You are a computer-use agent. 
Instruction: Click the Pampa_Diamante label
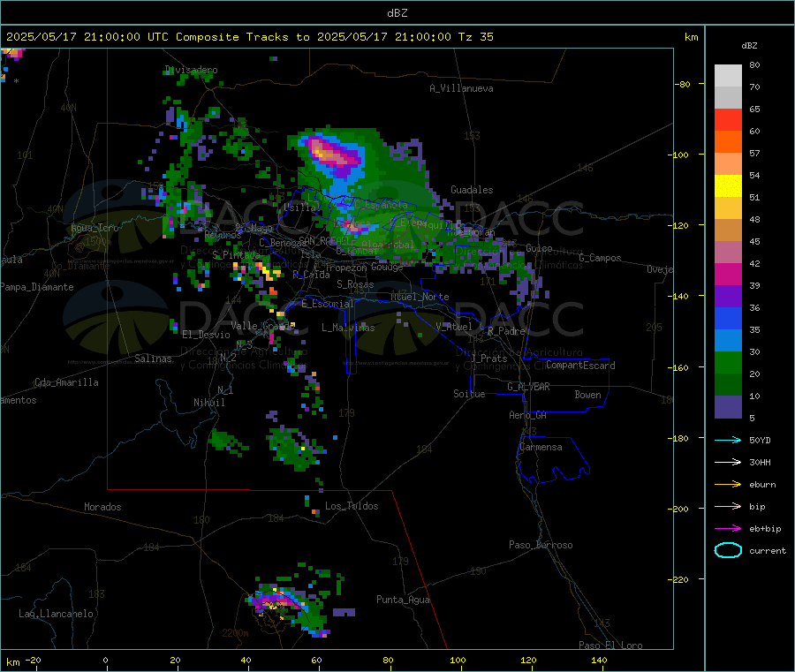[37, 287]
